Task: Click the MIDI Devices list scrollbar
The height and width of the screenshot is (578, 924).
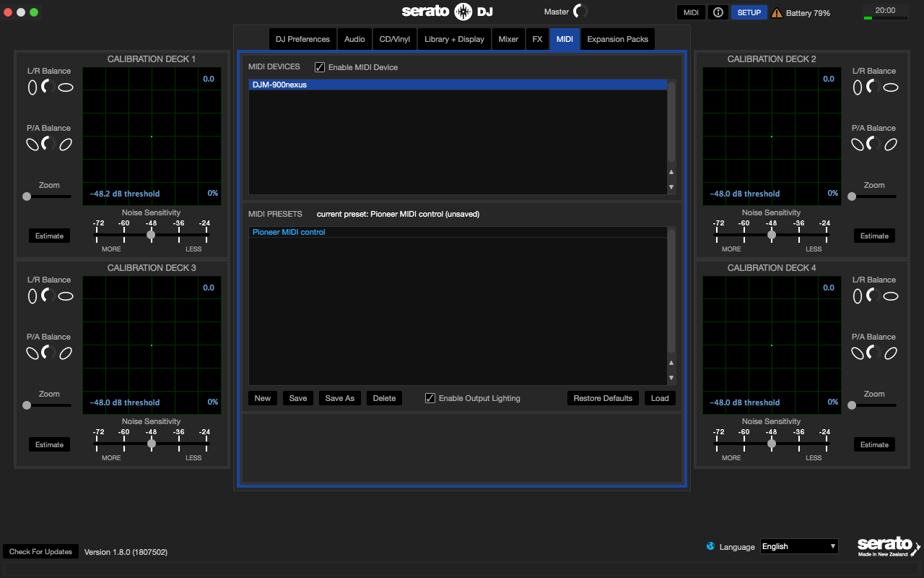Action: (671, 122)
